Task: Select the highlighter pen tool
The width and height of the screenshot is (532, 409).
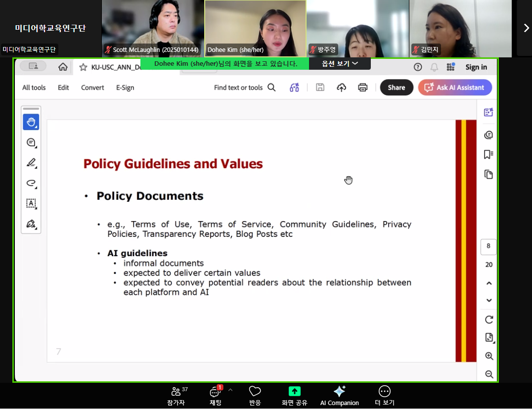Action: 31,163
